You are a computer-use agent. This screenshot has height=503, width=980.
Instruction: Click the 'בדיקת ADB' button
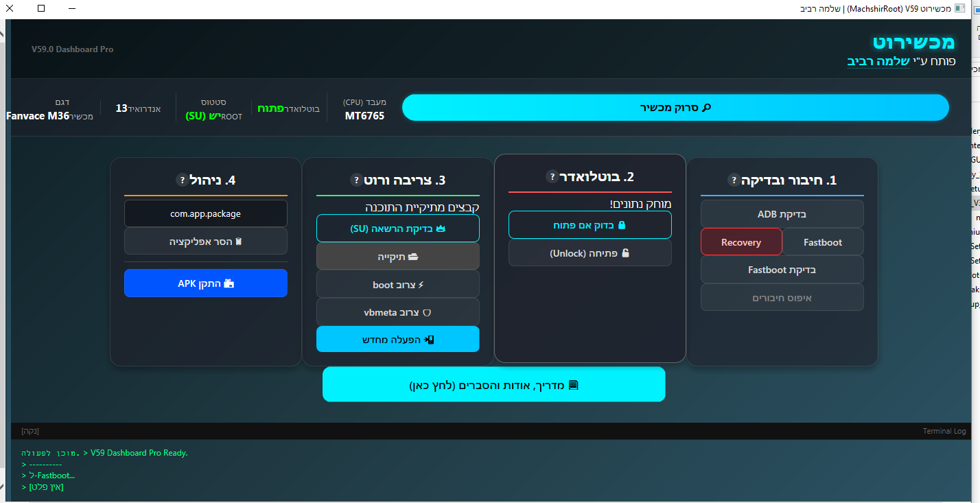click(782, 213)
